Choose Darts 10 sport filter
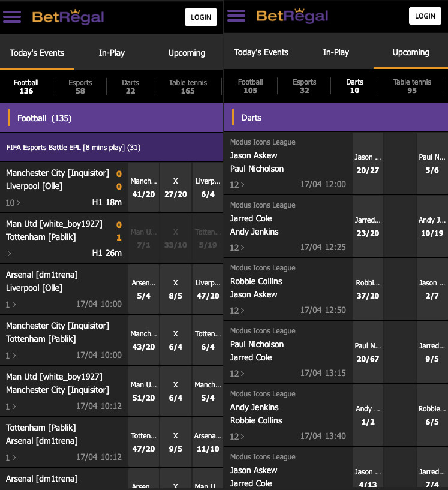 point(354,86)
